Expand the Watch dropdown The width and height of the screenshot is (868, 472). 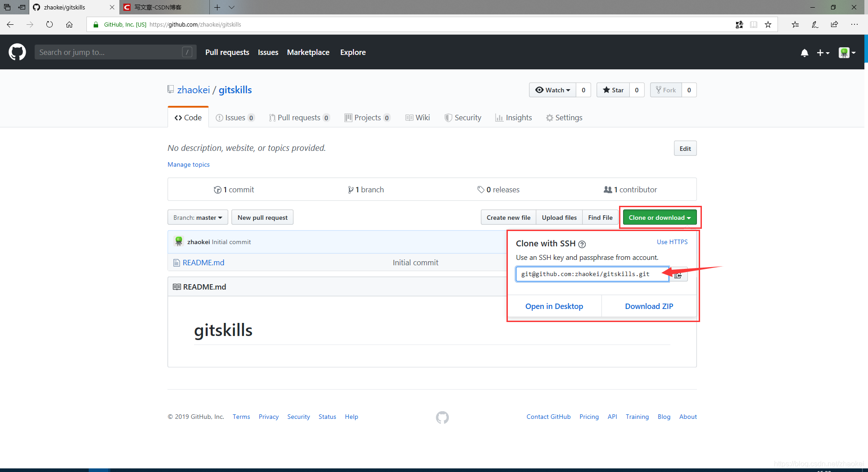click(x=552, y=90)
